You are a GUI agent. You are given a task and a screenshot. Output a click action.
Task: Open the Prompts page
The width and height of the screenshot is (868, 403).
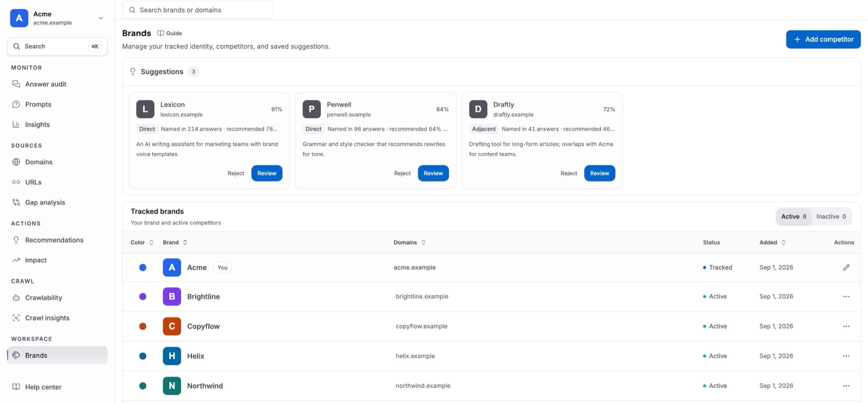click(57, 104)
